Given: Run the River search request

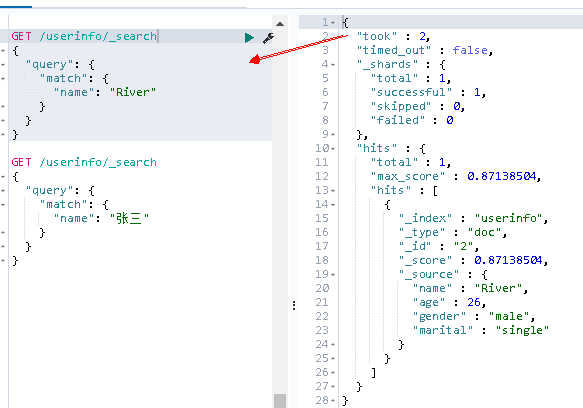Looking at the screenshot, I should tap(249, 38).
